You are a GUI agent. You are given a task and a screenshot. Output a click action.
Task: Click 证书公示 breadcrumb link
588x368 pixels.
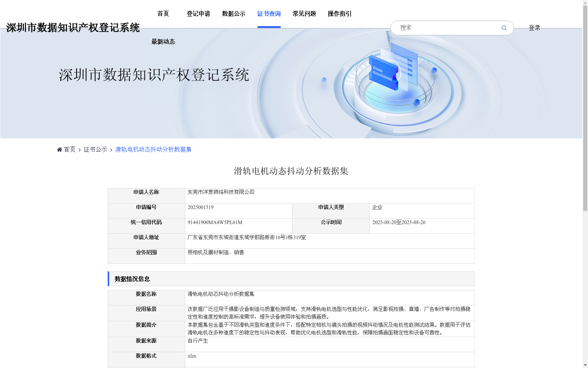(96, 149)
